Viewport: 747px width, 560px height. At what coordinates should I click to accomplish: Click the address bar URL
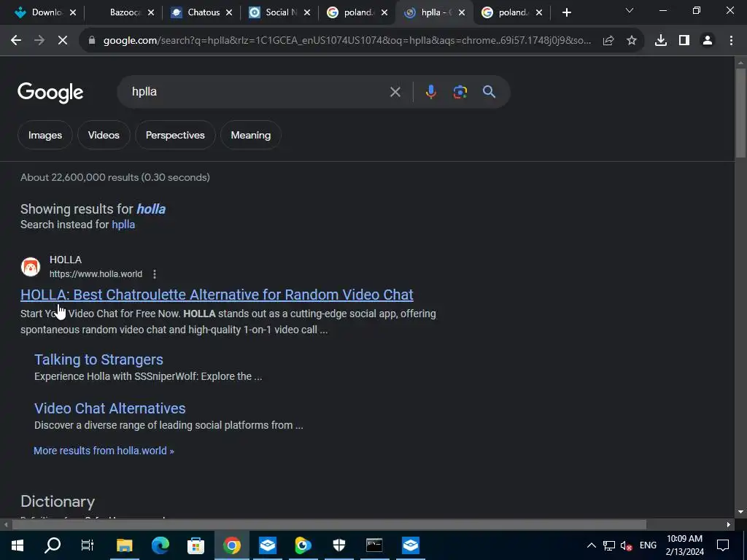click(x=347, y=41)
